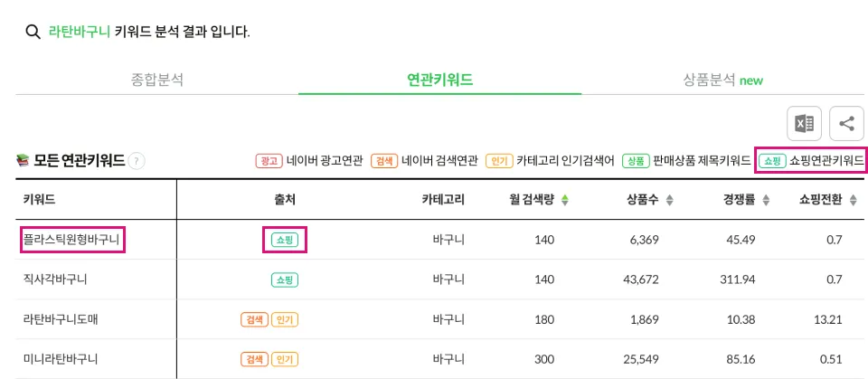This screenshot has width=868, height=379.
Task: Click the 인기 legend badge
Action: coord(499,161)
